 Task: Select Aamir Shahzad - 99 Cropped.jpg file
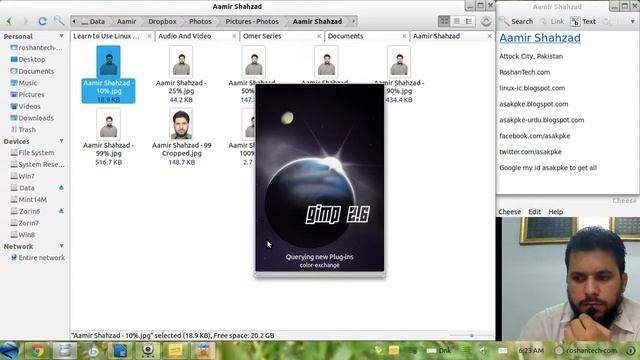coord(181,137)
